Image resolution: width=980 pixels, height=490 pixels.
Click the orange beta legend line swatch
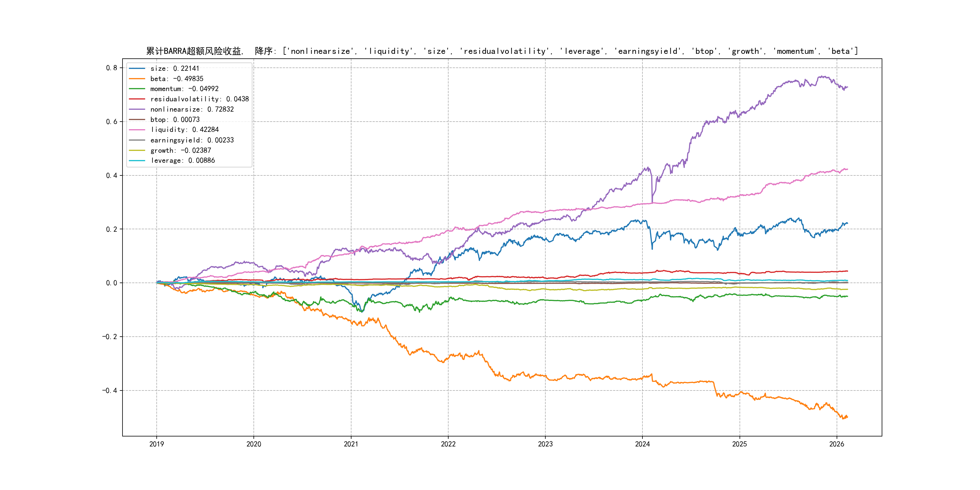(x=137, y=79)
